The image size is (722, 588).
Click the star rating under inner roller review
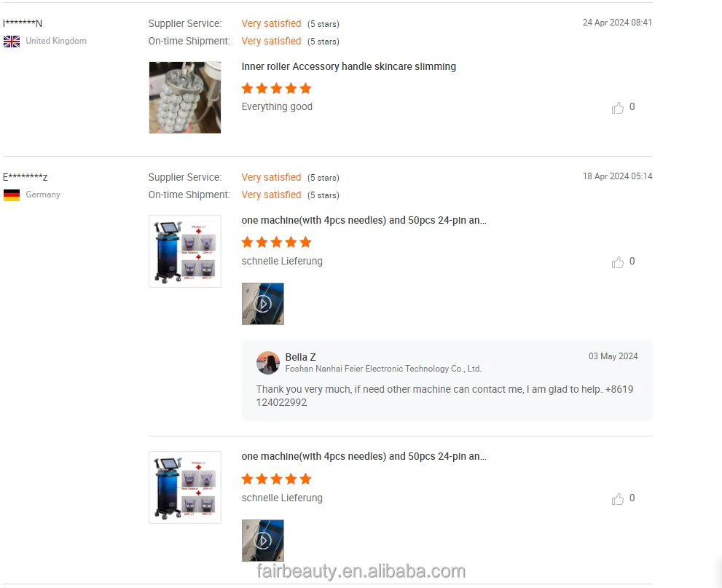point(276,88)
